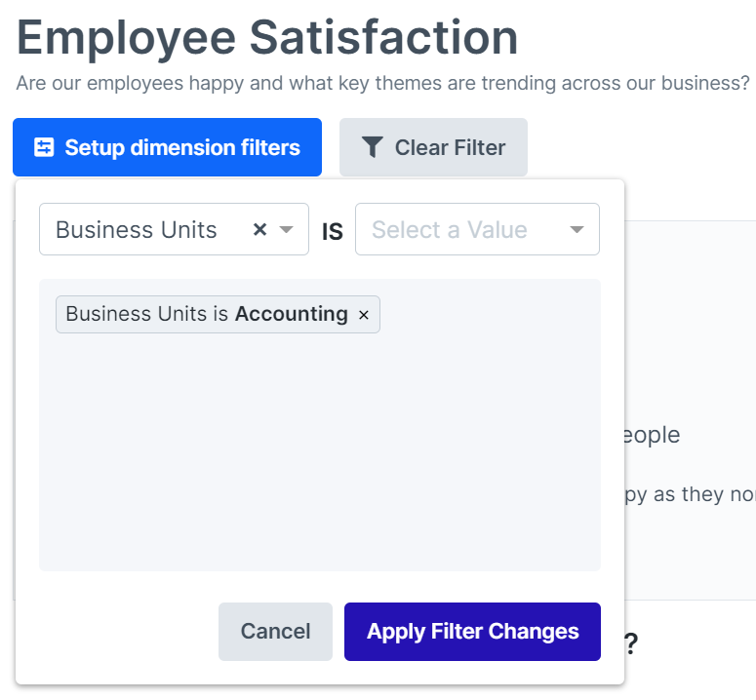
Task: Click the IS operator label
Action: (x=332, y=232)
